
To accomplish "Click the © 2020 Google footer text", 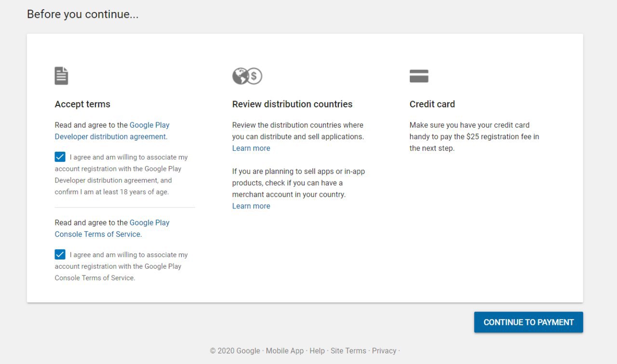I will coord(235,351).
